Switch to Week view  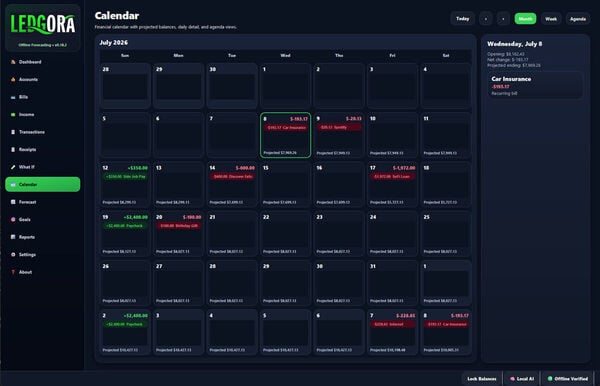point(551,19)
